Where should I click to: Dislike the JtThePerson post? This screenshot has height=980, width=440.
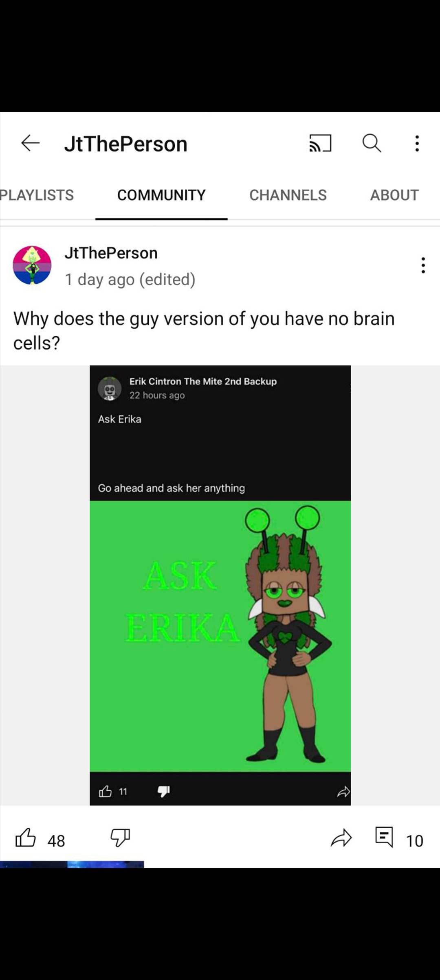pos(120,838)
